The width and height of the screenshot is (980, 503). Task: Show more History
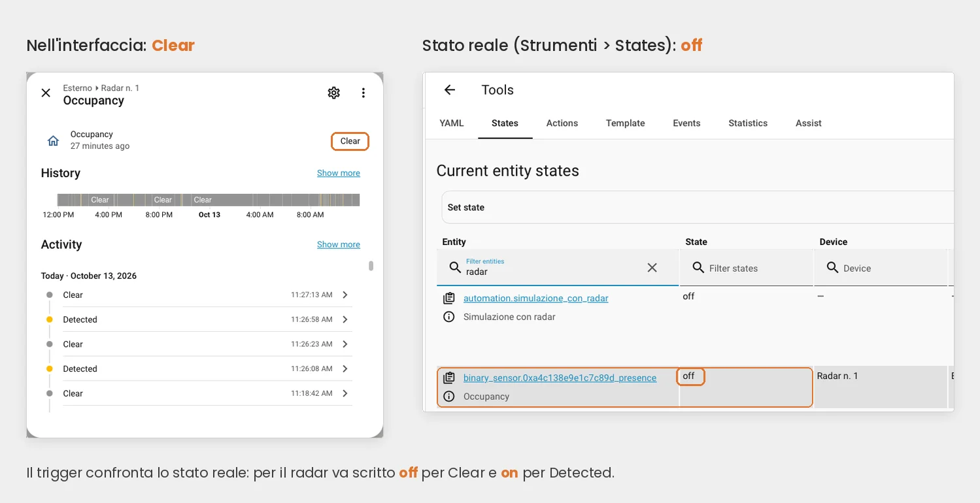click(x=339, y=173)
